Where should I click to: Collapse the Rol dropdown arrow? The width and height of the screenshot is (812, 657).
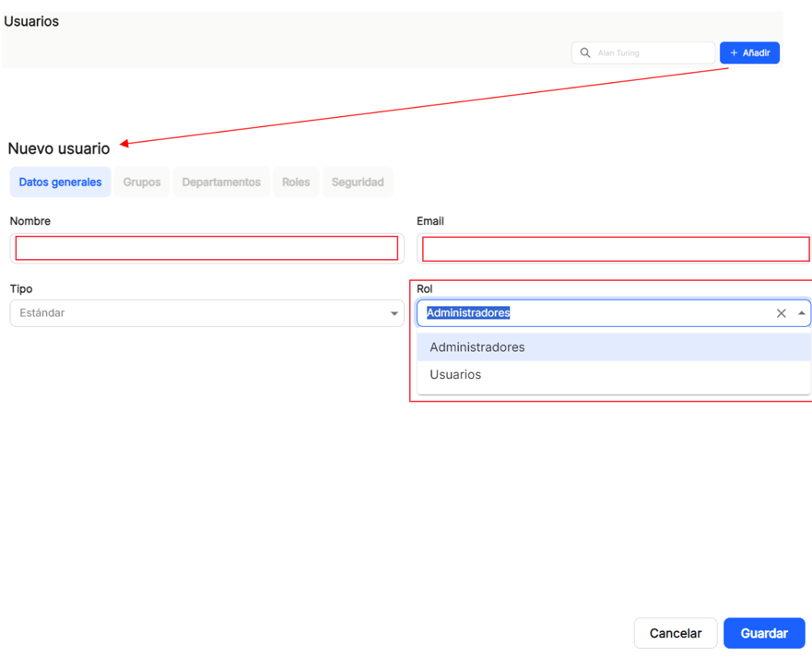pos(801,313)
